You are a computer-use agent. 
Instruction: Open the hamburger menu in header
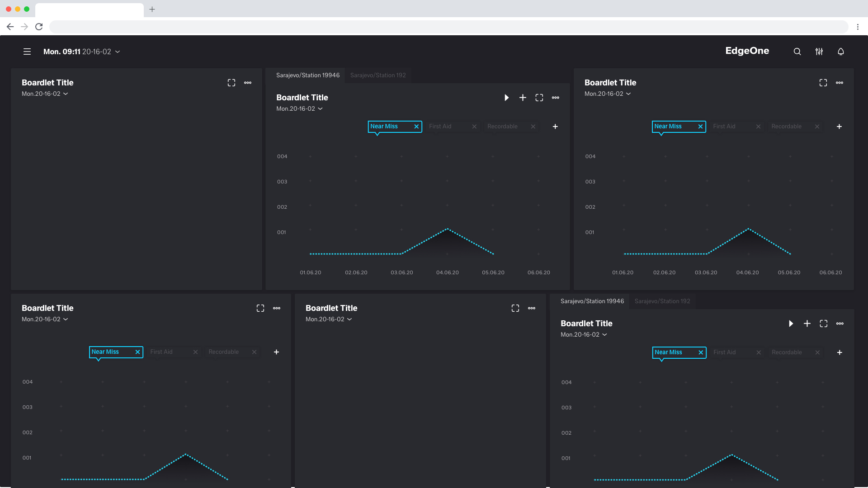click(x=27, y=52)
